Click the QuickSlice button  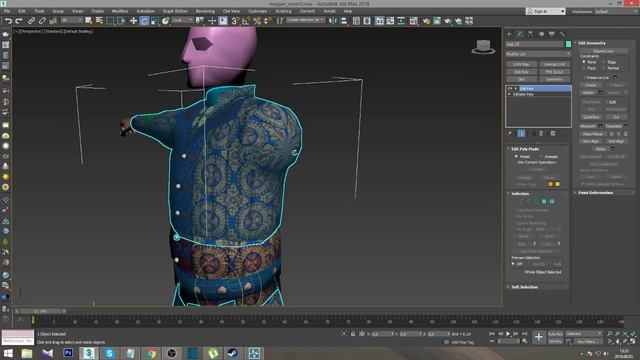click(x=591, y=117)
